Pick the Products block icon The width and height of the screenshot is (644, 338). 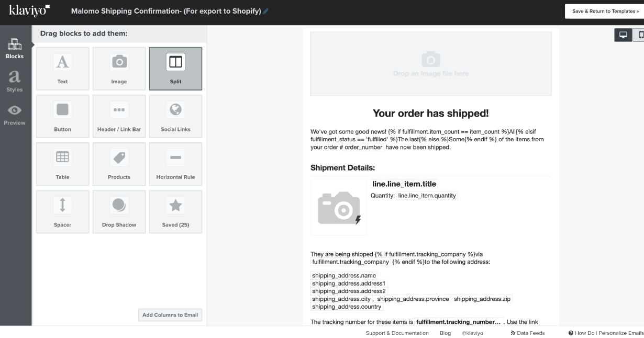point(119,157)
